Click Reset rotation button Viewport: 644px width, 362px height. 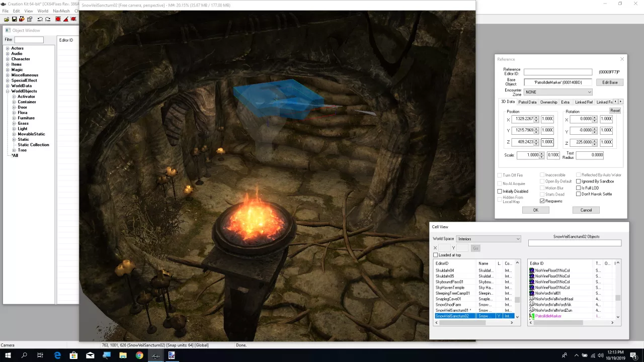[x=615, y=111]
